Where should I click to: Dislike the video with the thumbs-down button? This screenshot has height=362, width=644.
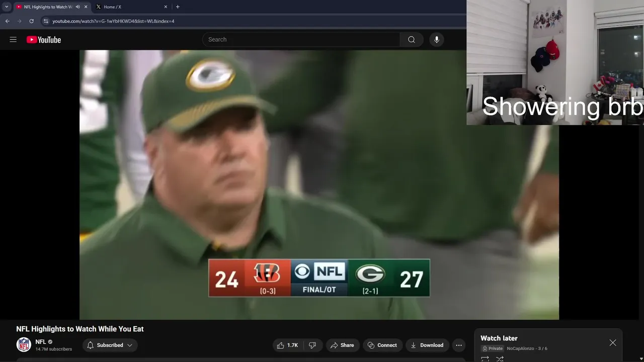click(312, 345)
